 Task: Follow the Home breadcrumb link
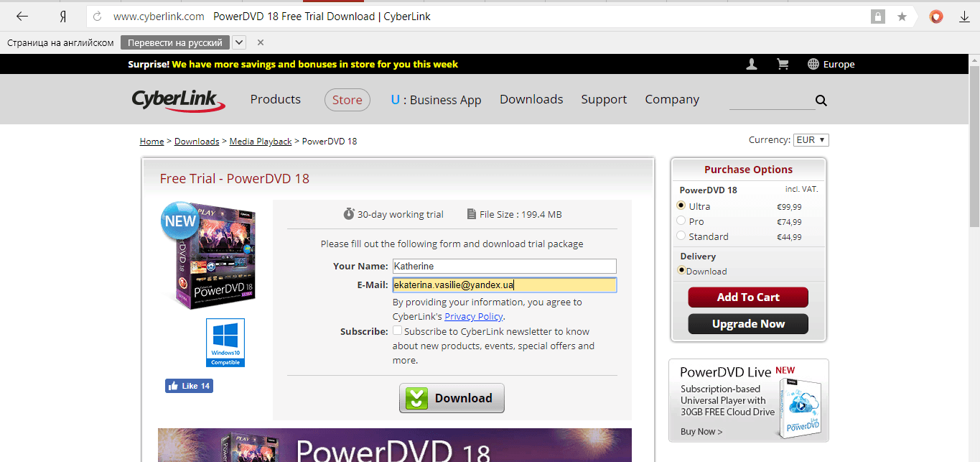(152, 142)
